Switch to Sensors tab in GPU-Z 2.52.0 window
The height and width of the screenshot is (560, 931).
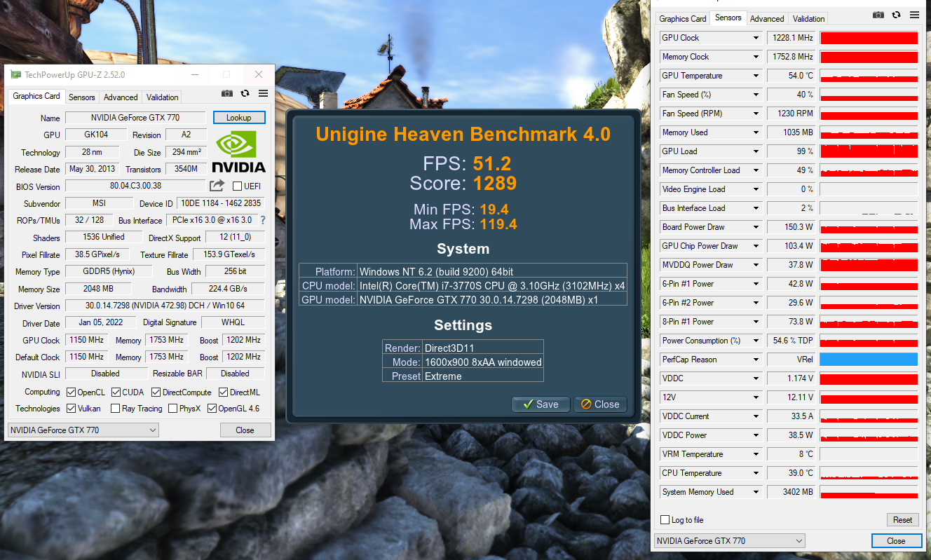click(x=82, y=97)
